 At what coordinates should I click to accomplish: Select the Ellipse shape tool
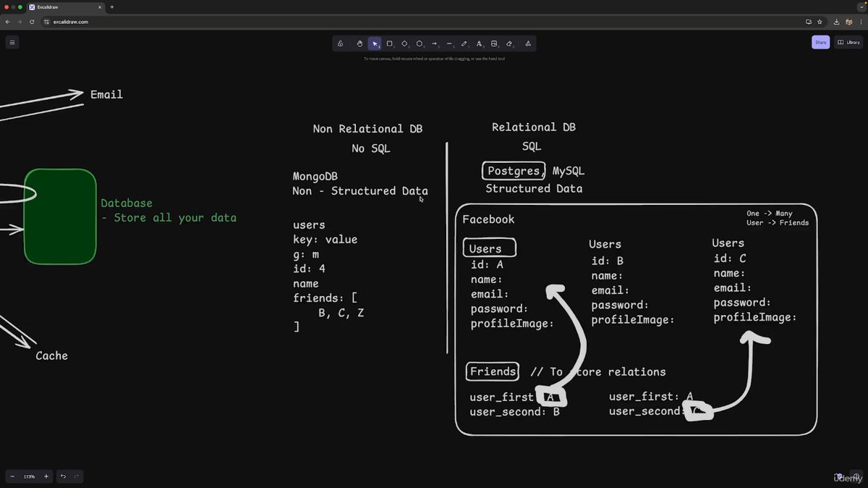(x=420, y=43)
